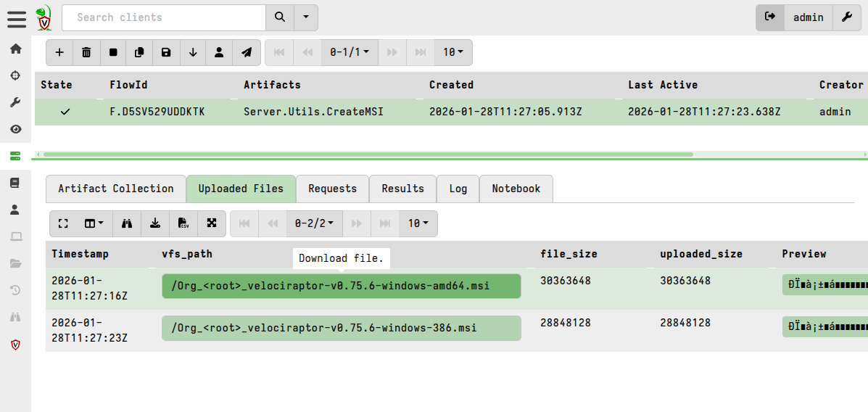The width and height of the screenshot is (868, 412).
Task: Click the binoculars filter icon in the table toolbar
Action: click(127, 223)
